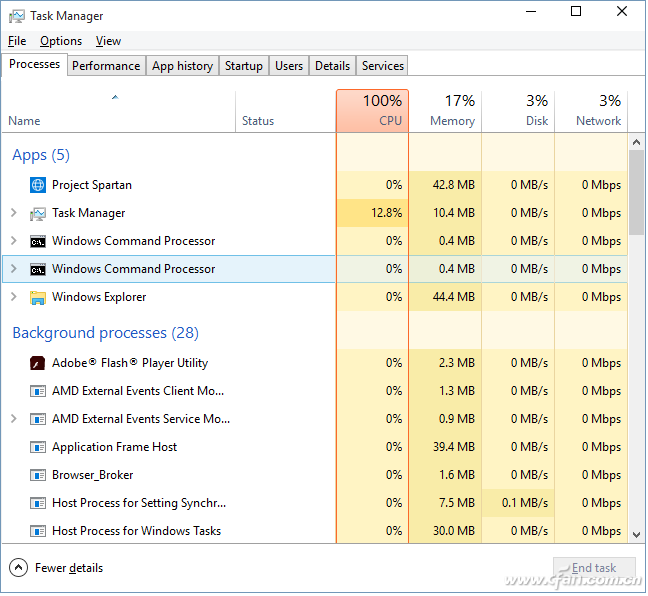Switch to the Details tab
The width and height of the screenshot is (648, 596).
tap(332, 66)
